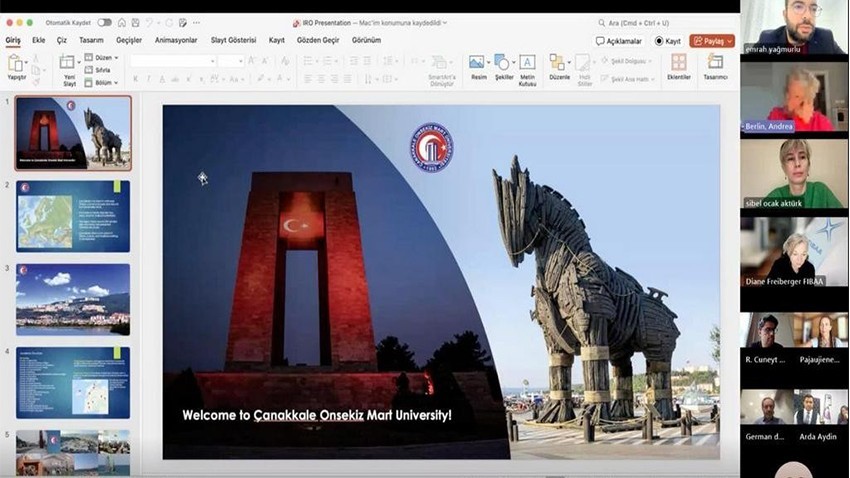Insert a Metin Kutusu text box

(x=527, y=63)
